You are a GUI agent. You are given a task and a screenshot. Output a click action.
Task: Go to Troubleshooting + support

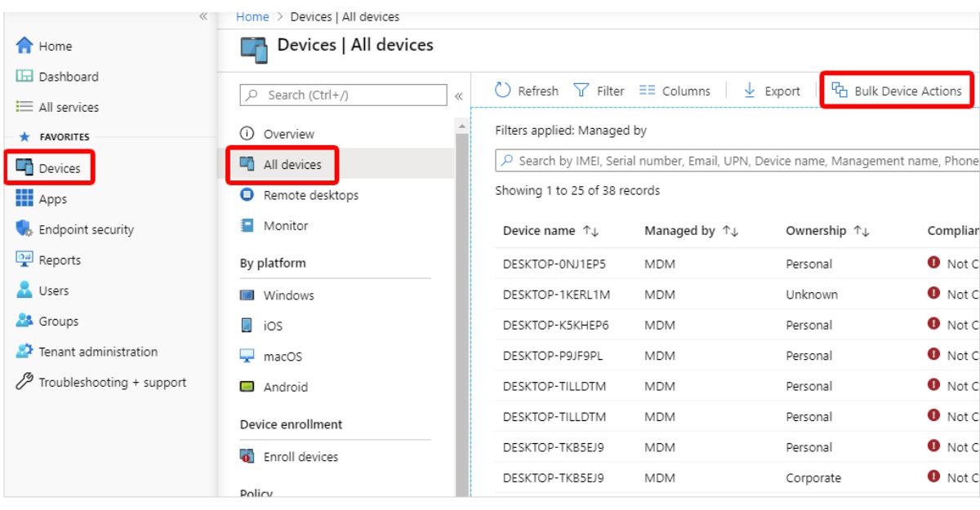click(113, 383)
